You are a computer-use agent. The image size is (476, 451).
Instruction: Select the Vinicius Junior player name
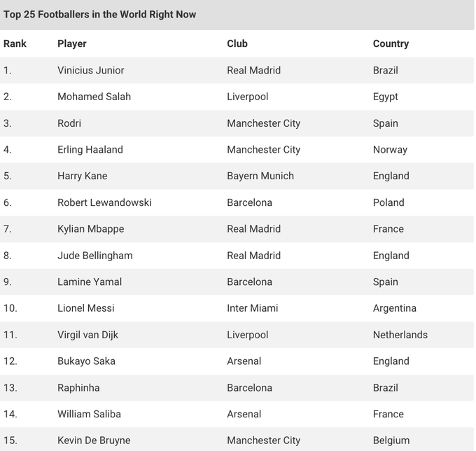point(91,70)
